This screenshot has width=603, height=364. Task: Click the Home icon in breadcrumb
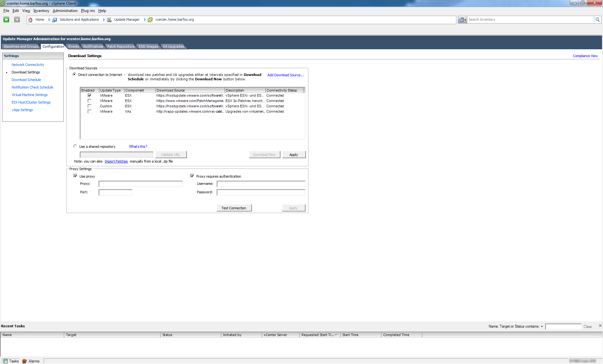(x=30, y=20)
